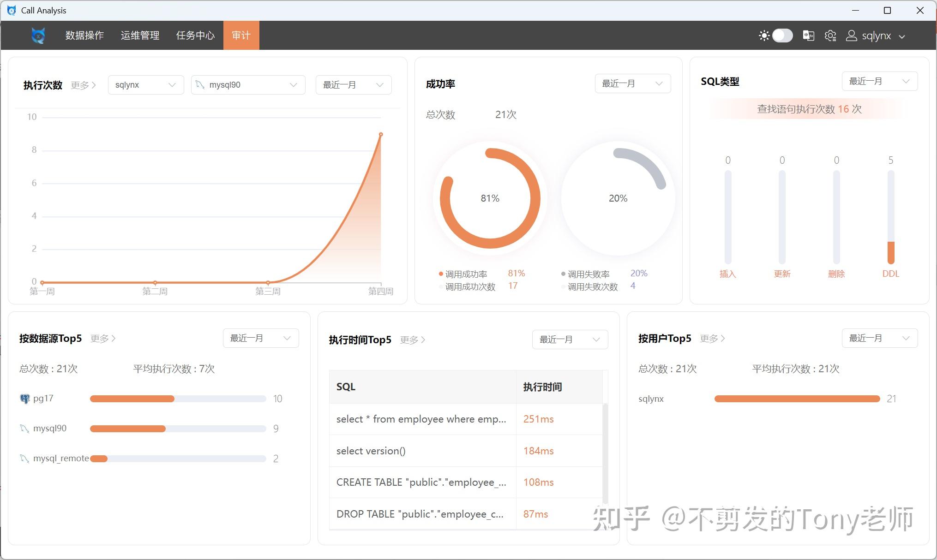
Task: Switch to the 数据操作 menu
Action: (84, 36)
